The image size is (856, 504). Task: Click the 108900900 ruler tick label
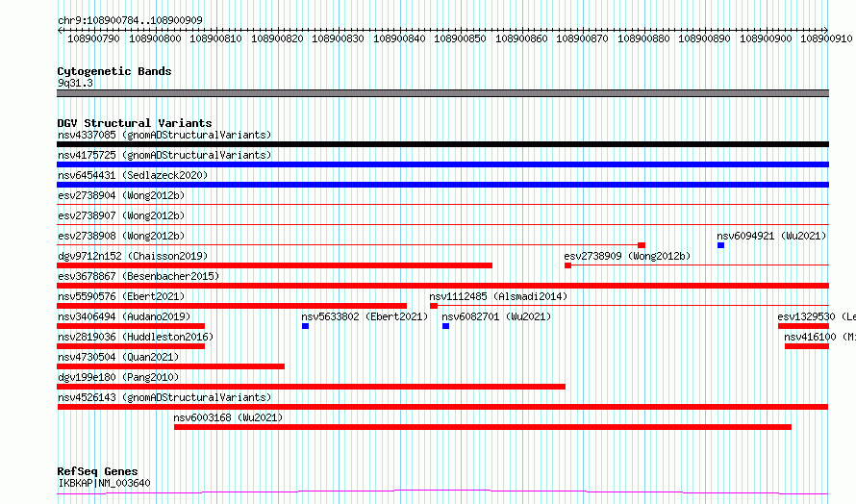tap(766, 38)
